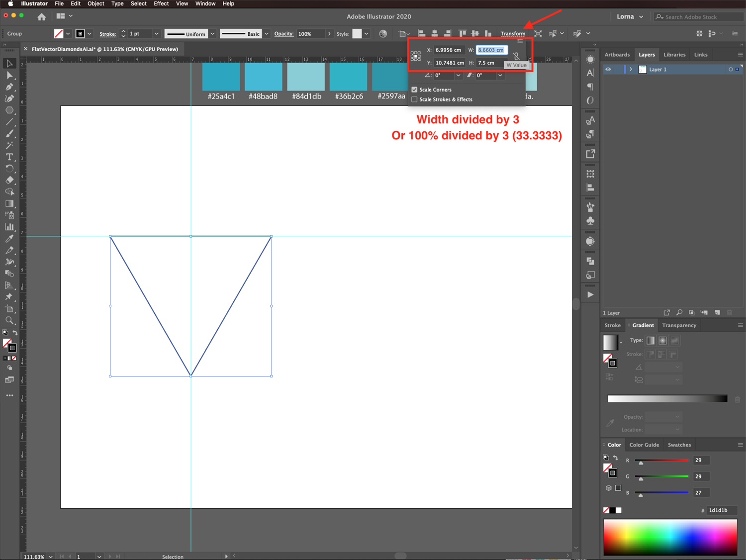This screenshot has width=746, height=560.
Task: Open the Color Guide tab
Action: pos(644,445)
